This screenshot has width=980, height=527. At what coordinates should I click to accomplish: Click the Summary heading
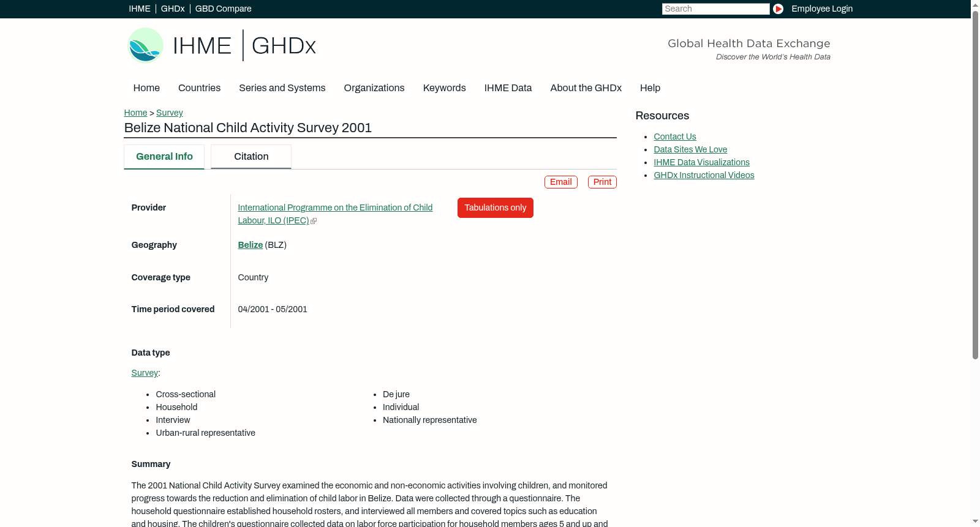tap(151, 464)
